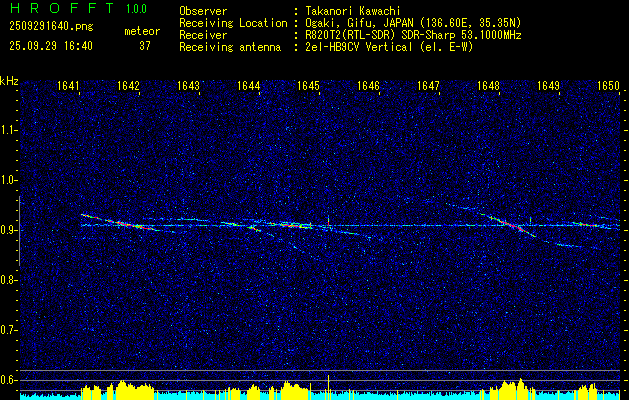The width and height of the screenshot is (629, 400).
Task: Click the Observer label
Action: pos(203,11)
